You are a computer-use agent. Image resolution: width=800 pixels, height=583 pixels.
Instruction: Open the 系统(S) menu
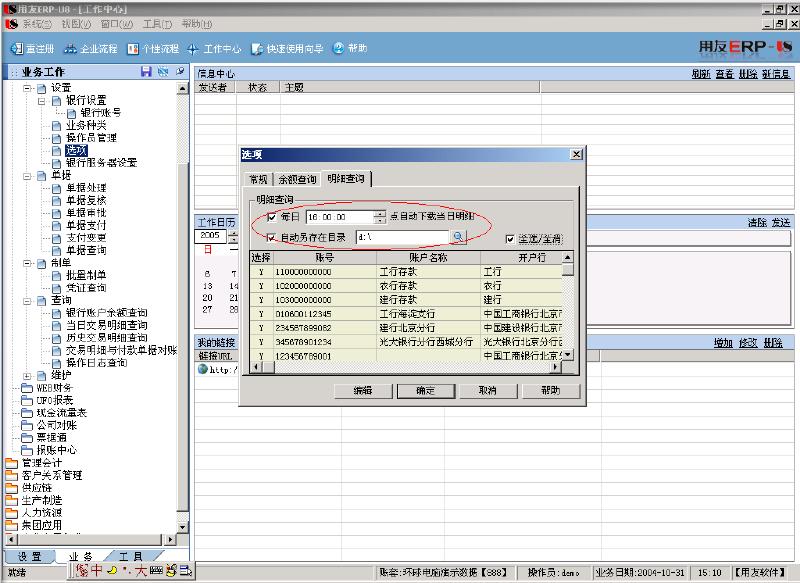pos(37,24)
